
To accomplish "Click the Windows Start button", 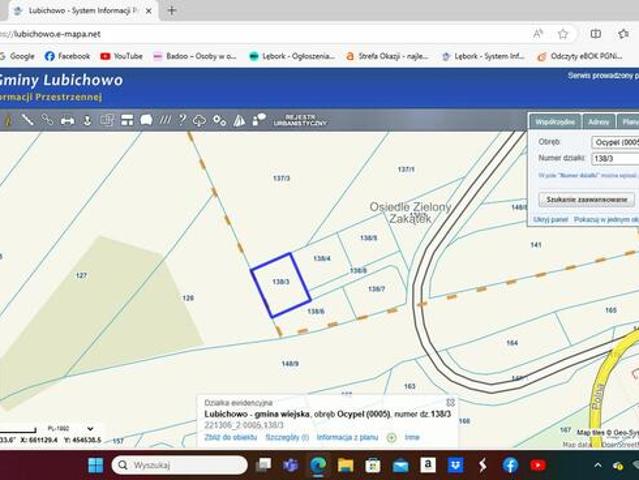I will tap(95, 465).
